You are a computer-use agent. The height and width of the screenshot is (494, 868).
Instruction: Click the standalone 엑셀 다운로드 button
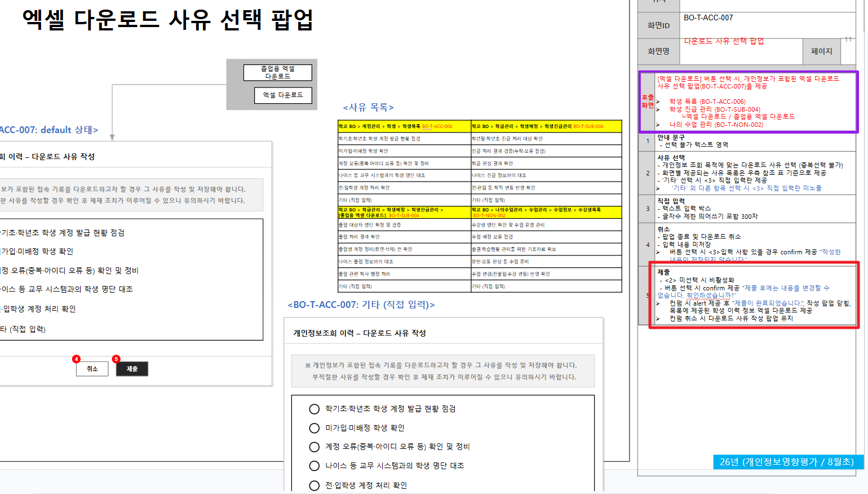(283, 95)
